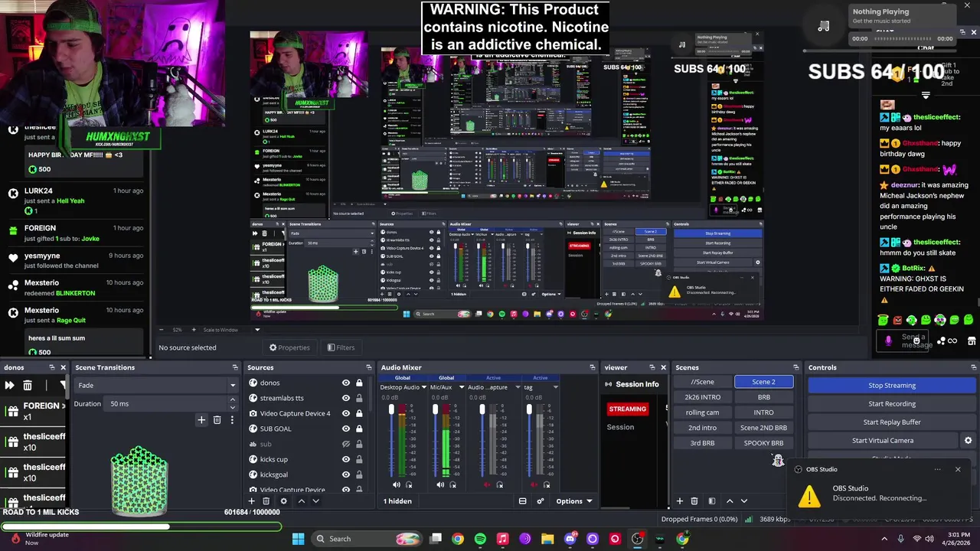Viewport: 980px width, 551px height.
Task: Open transition properties three-dot menu
Action: click(232, 419)
